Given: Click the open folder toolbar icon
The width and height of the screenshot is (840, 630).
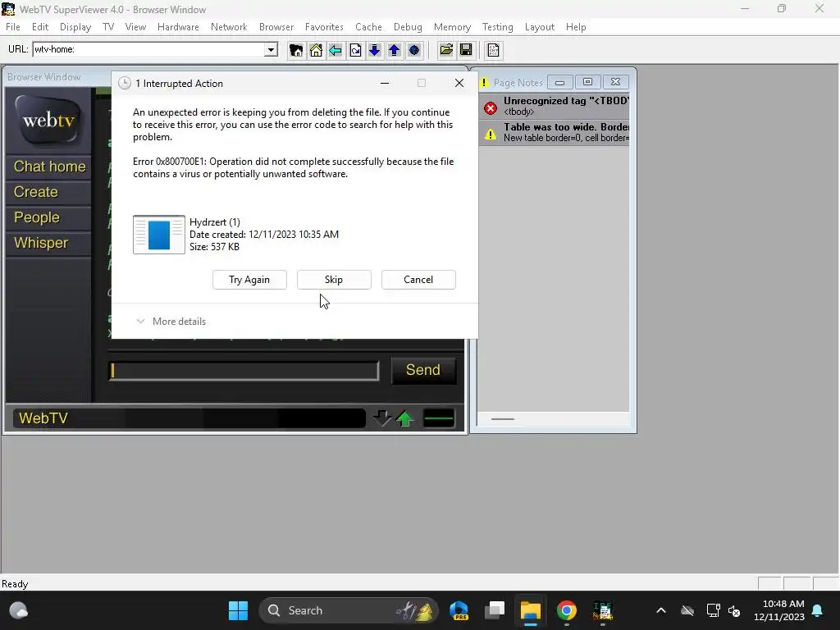Looking at the screenshot, I should (445, 50).
